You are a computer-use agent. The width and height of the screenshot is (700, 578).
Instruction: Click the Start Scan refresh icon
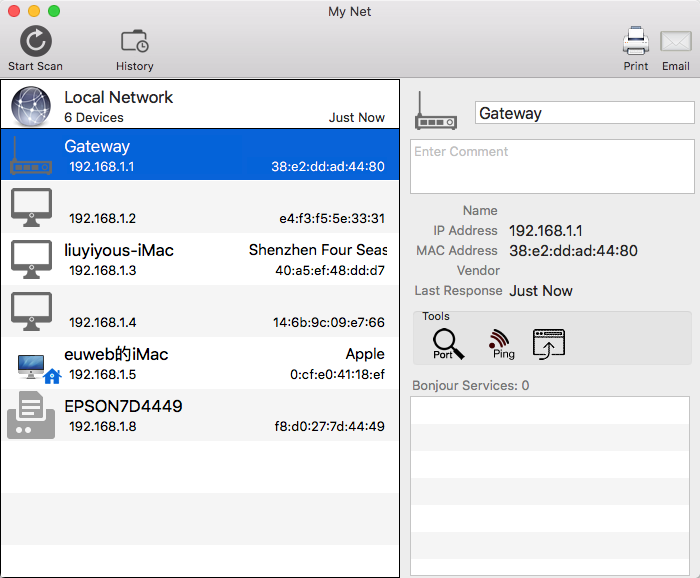(35, 41)
